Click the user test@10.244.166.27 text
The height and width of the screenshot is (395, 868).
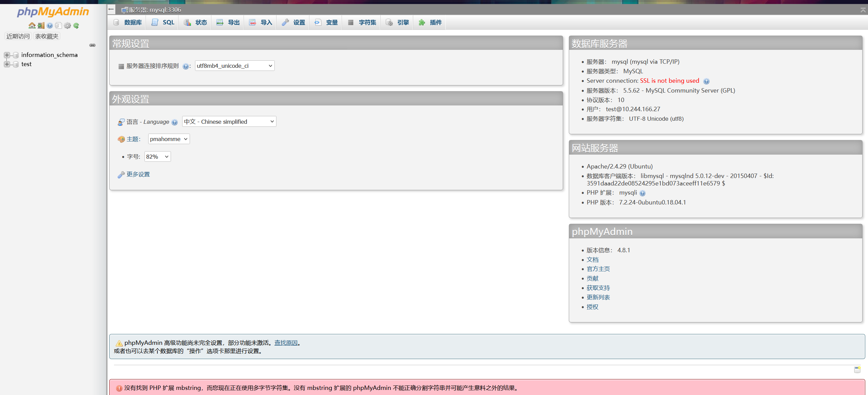(633, 109)
